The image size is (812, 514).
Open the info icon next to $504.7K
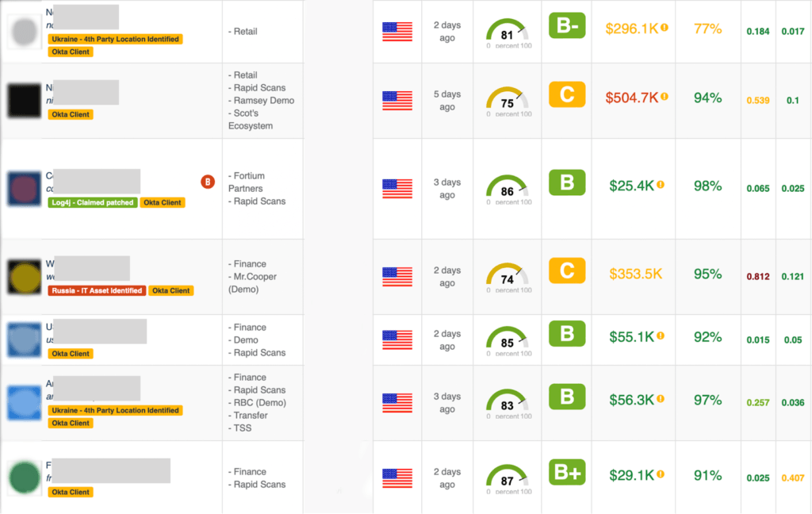pos(665,97)
